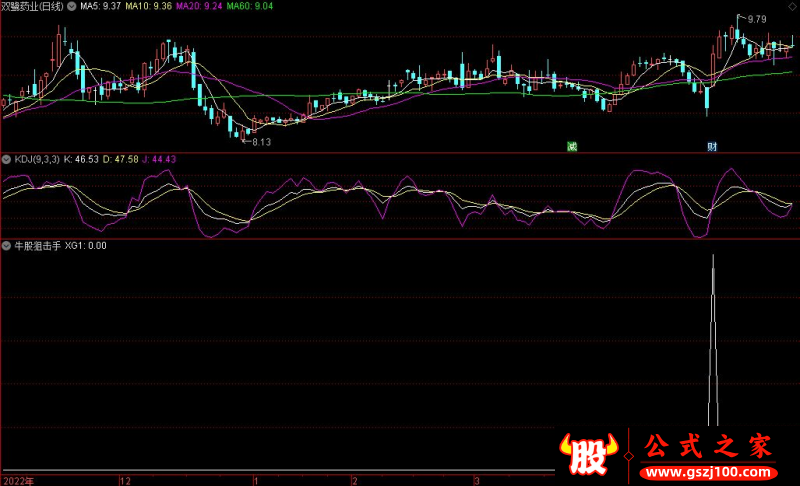
Task: Open the 牛股狙击手 indicator title
Action: click(35, 245)
